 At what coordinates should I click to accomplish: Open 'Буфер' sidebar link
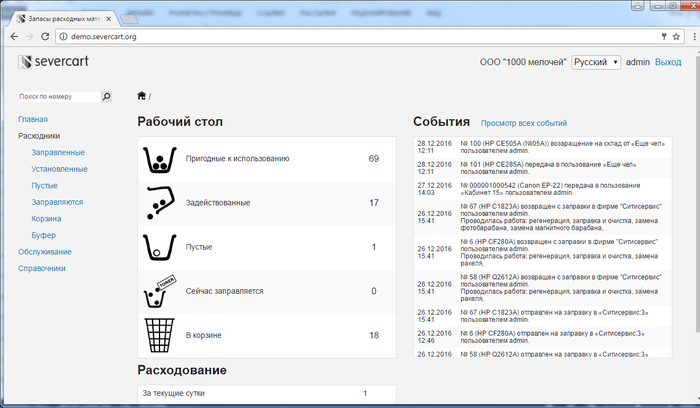click(43, 235)
